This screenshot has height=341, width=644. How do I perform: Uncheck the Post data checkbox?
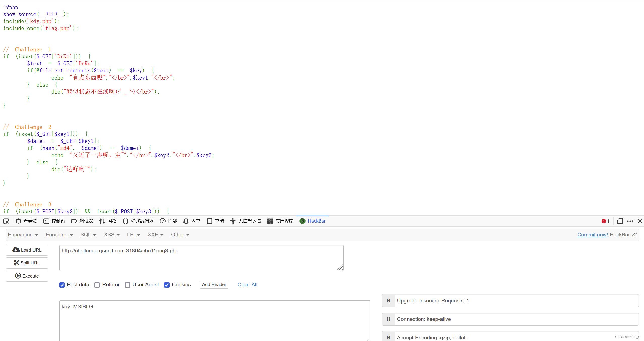coord(62,285)
